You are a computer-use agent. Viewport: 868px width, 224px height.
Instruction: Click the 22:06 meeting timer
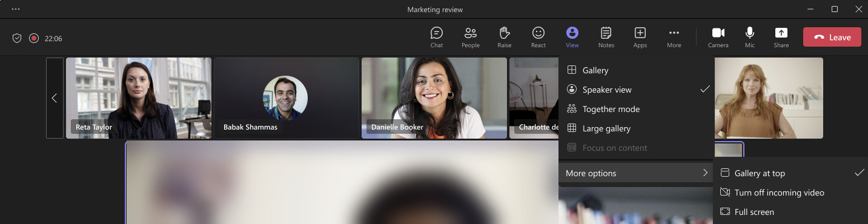click(x=53, y=39)
